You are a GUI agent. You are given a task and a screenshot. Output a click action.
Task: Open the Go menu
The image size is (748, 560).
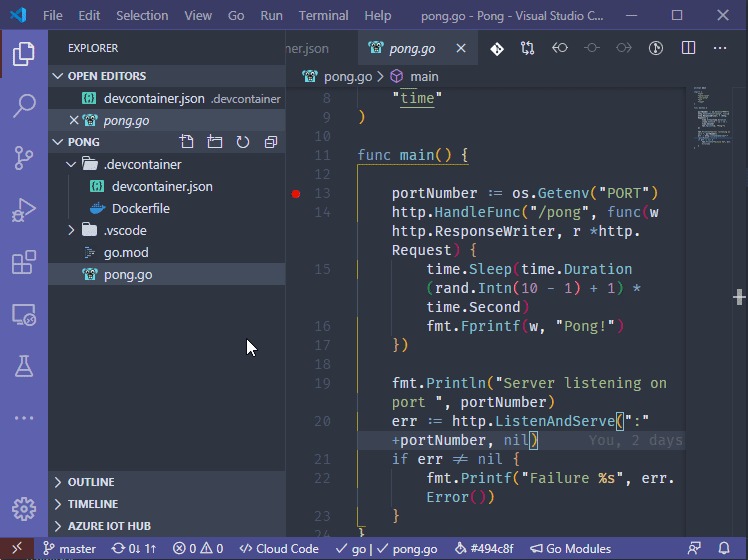pyautogui.click(x=236, y=15)
